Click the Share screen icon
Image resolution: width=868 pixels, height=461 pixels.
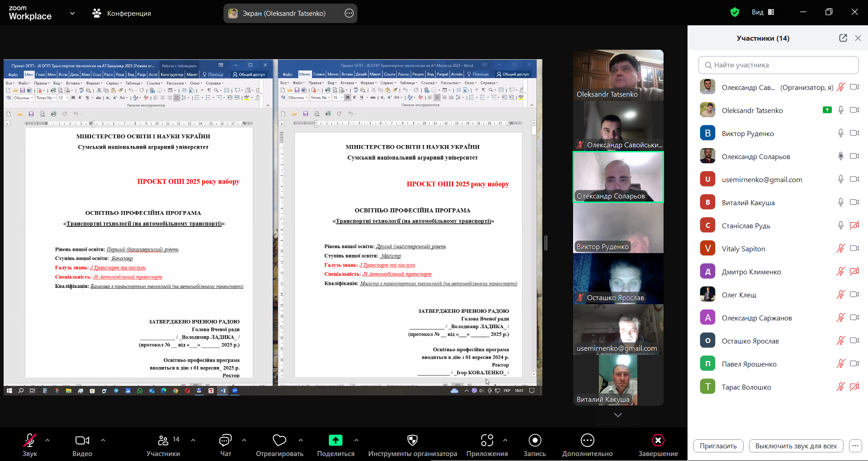[335, 441]
